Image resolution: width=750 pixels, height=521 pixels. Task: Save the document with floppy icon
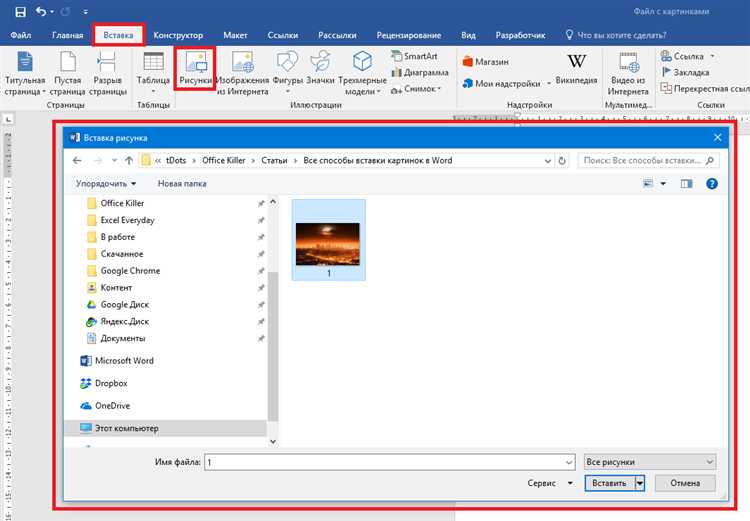(x=21, y=11)
